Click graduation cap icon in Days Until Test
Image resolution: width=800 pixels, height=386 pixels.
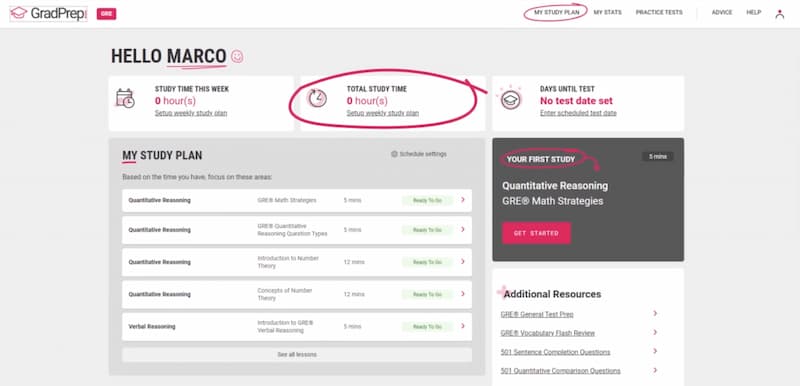[510, 98]
